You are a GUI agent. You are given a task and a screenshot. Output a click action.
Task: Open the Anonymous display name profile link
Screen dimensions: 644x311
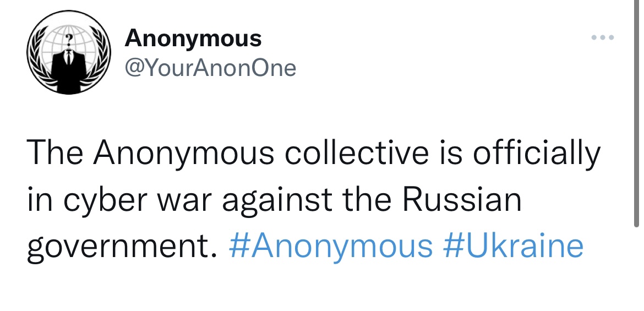coord(193,38)
